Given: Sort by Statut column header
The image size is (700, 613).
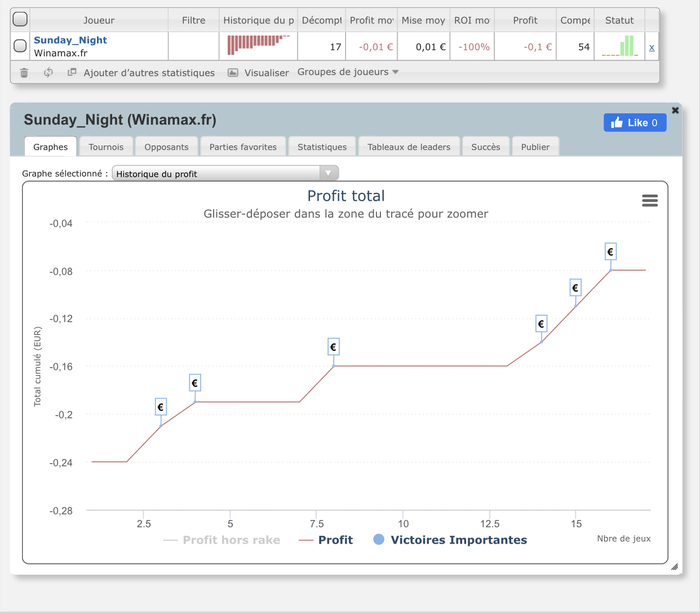Looking at the screenshot, I should pyautogui.click(x=619, y=20).
